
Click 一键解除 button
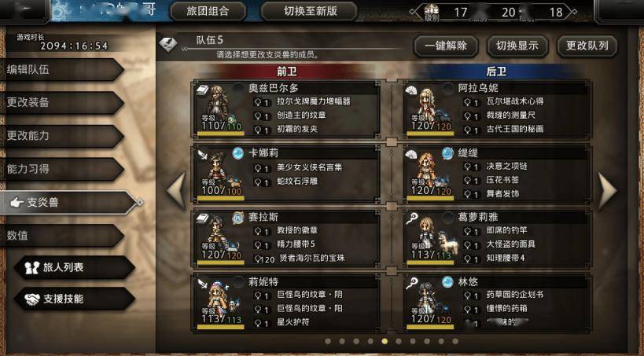446,46
